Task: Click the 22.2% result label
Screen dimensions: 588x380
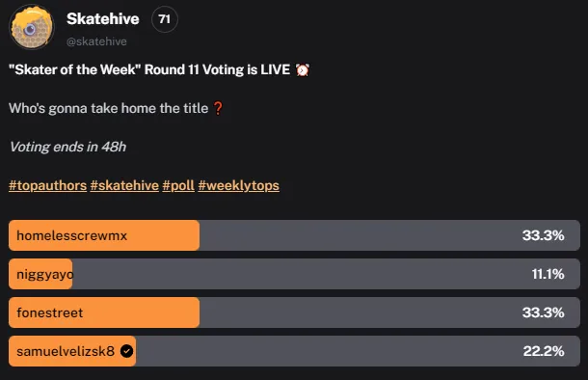Action: click(544, 351)
